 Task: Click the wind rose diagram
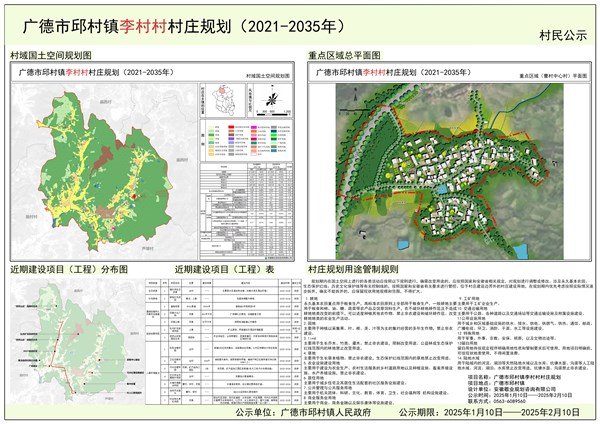[x=271, y=99]
